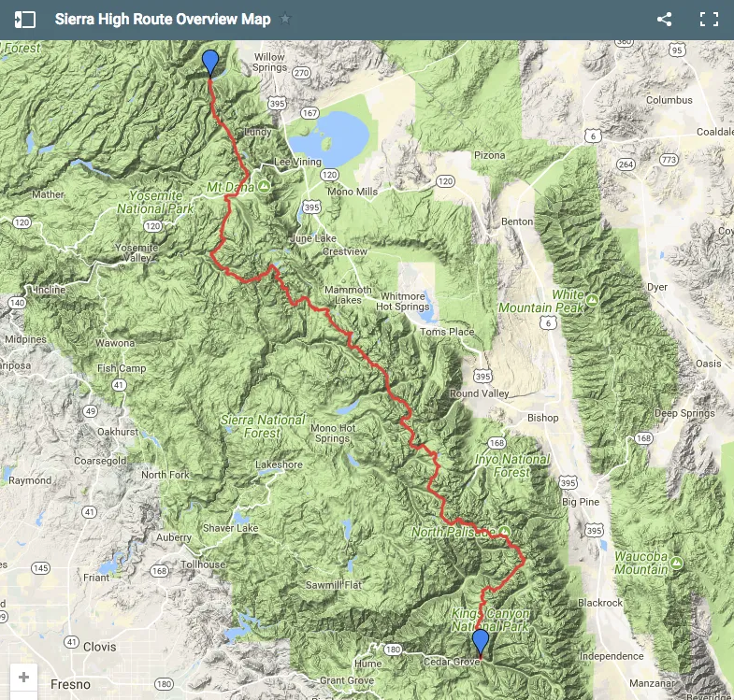734x700 pixels.
Task: Select the northern blue start marker
Action: coord(210,64)
